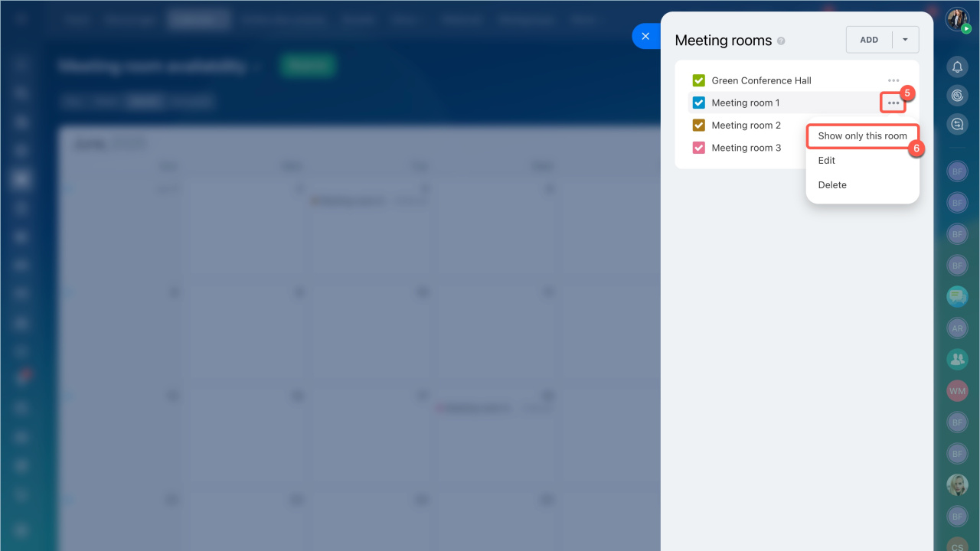
Task: Choose Edit from the context menu
Action: [x=827, y=161]
